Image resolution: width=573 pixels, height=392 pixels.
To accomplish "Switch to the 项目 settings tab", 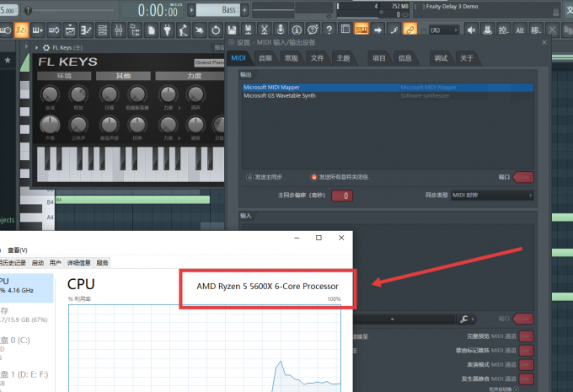I will click(x=379, y=58).
